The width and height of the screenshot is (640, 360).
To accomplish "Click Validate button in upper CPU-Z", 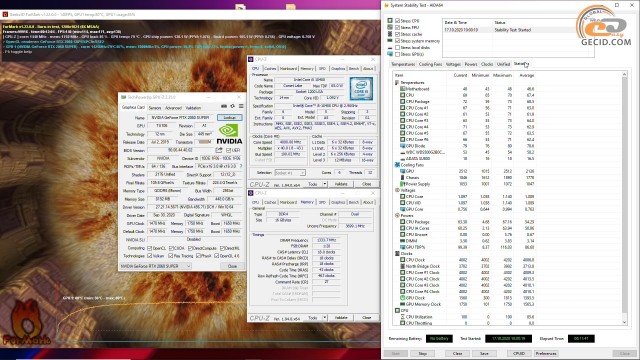I will coord(341,184).
